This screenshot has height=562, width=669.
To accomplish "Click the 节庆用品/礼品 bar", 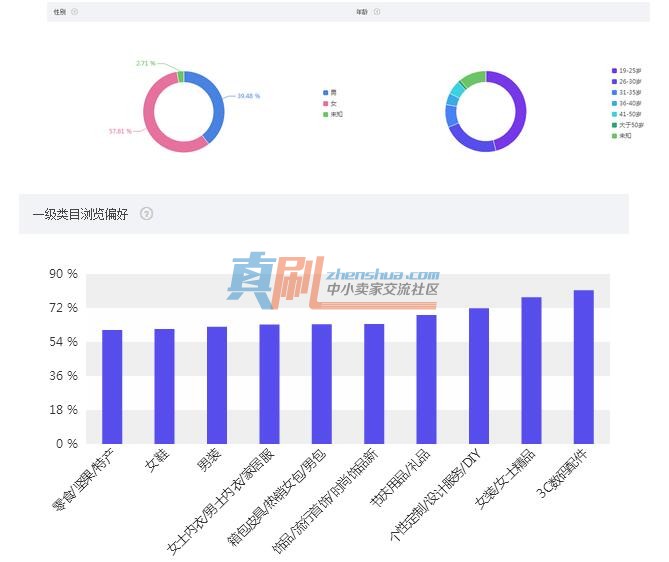I will coord(426,379).
